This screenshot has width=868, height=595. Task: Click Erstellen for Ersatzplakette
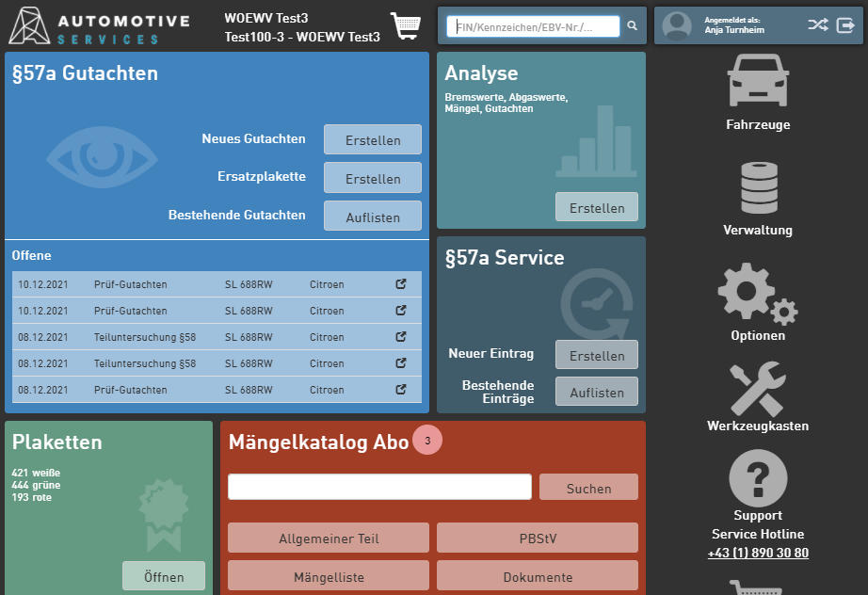click(373, 179)
